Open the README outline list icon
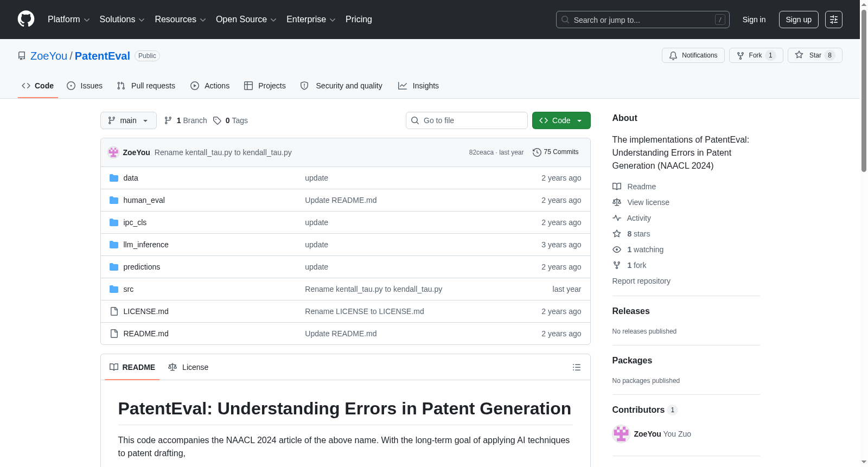This screenshot has height=467, width=868. pyautogui.click(x=577, y=367)
